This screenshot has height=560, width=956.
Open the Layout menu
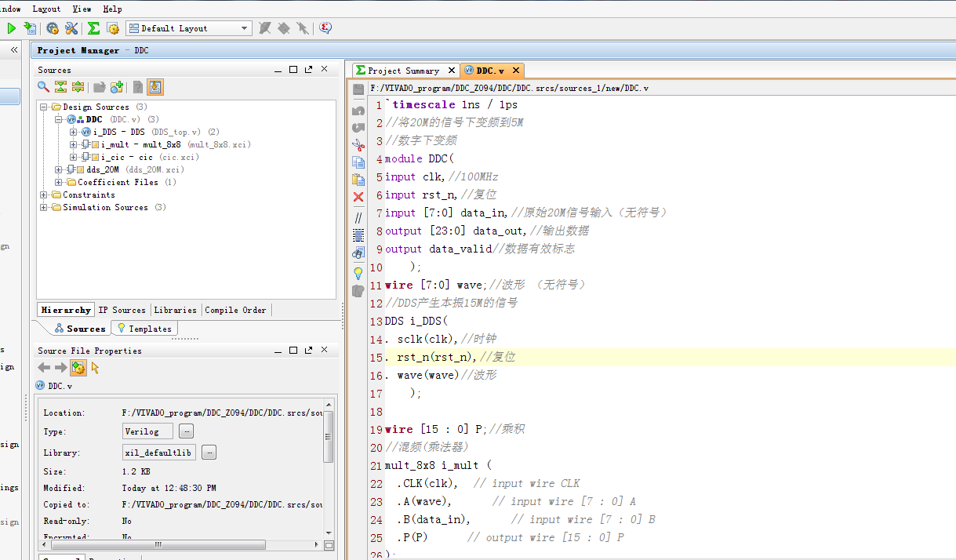tap(45, 9)
